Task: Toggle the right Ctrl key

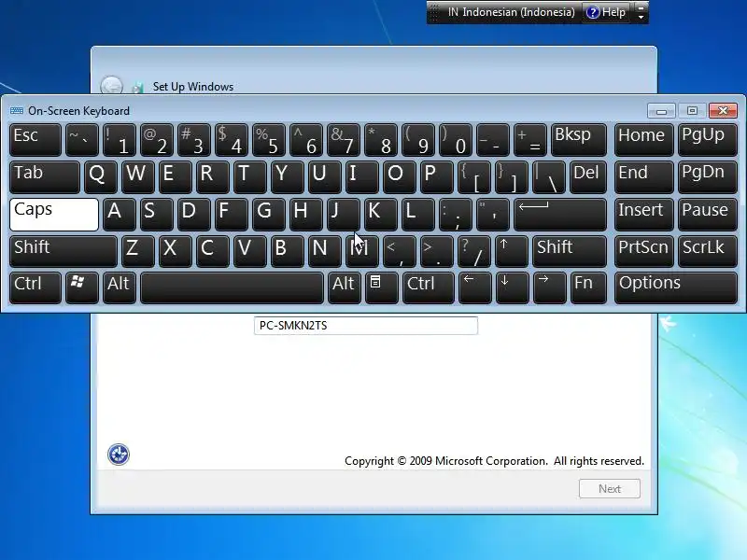Action: point(428,287)
